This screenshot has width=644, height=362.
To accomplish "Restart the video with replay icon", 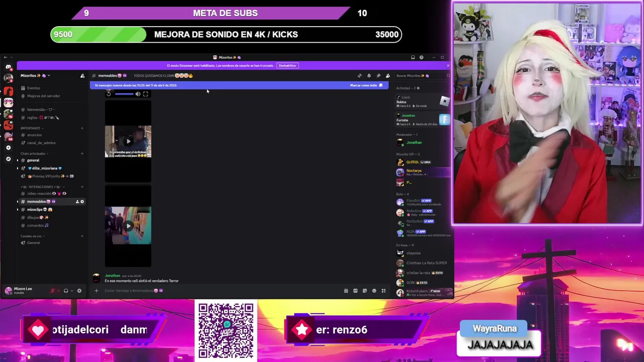I will pos(109,94).
